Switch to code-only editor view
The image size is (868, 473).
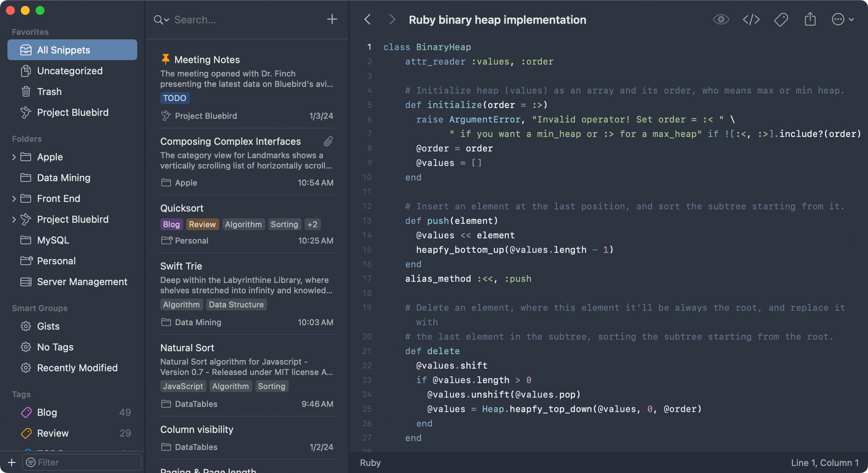(751, 19)
